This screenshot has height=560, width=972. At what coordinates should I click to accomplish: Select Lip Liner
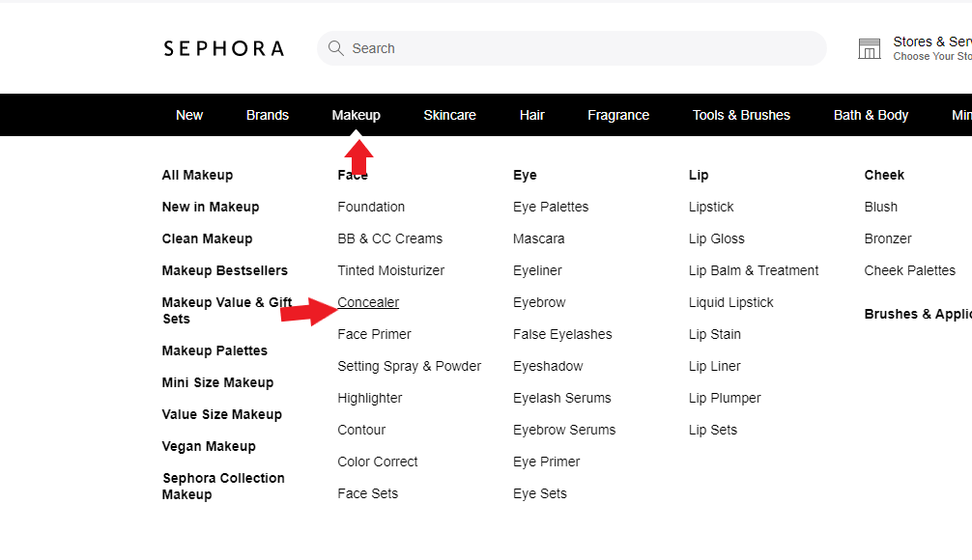pos(714,367)
